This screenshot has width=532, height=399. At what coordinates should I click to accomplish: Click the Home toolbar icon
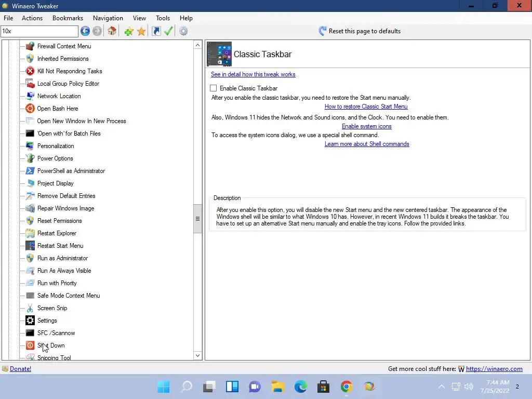point(112,31)
